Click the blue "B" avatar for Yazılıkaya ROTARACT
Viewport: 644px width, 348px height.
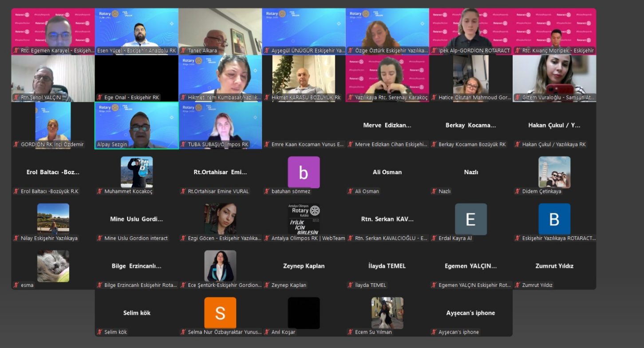[x=554, y=219]
